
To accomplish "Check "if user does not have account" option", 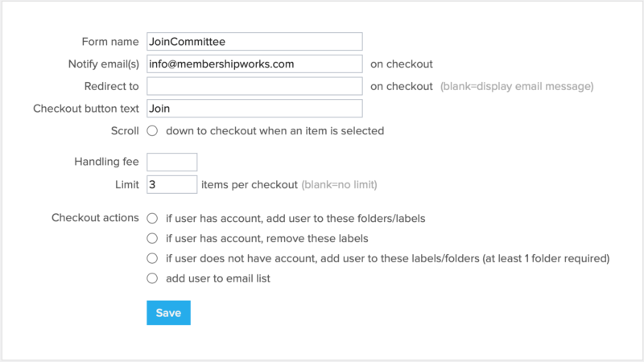I will [152, 258].
